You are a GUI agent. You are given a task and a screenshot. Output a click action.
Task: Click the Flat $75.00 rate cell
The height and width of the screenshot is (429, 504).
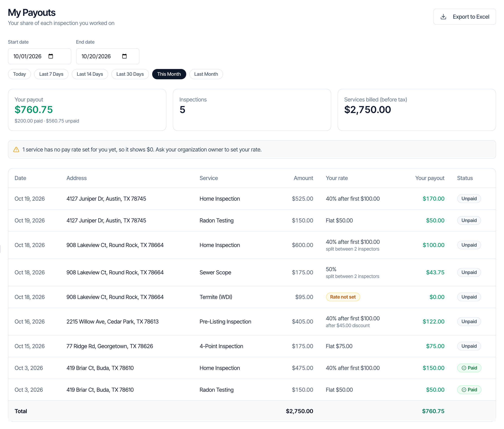[339, 346]
